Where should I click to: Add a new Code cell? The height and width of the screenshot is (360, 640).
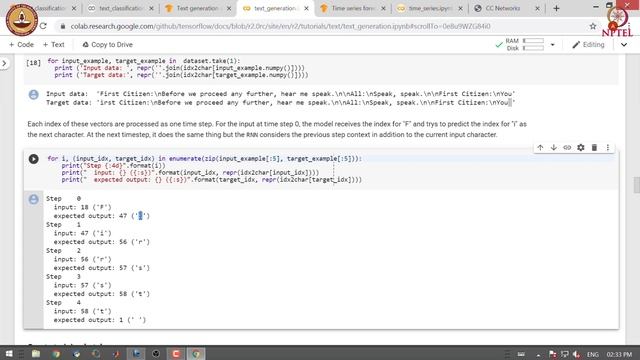tap(21, 44)
